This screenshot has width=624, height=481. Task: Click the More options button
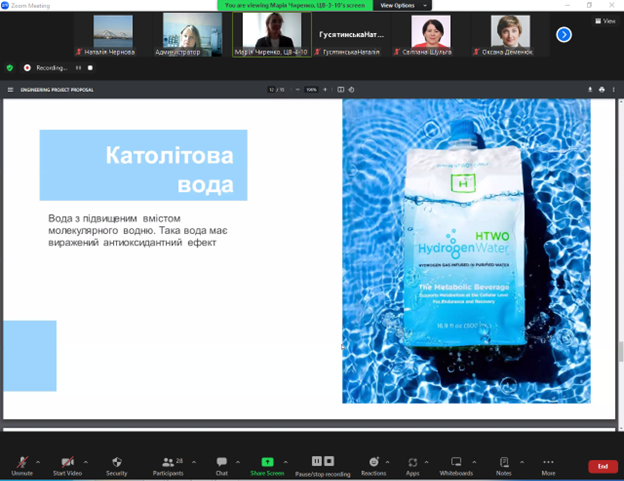[x=548, y=464]
